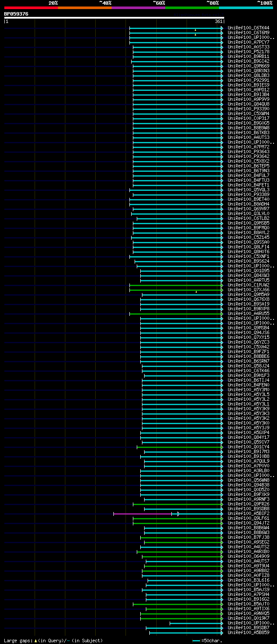The height and width of the screenshot is (644, 277).
Task: Select the UniRef100_Q9M669 label
Action: [x=248, y=66]
